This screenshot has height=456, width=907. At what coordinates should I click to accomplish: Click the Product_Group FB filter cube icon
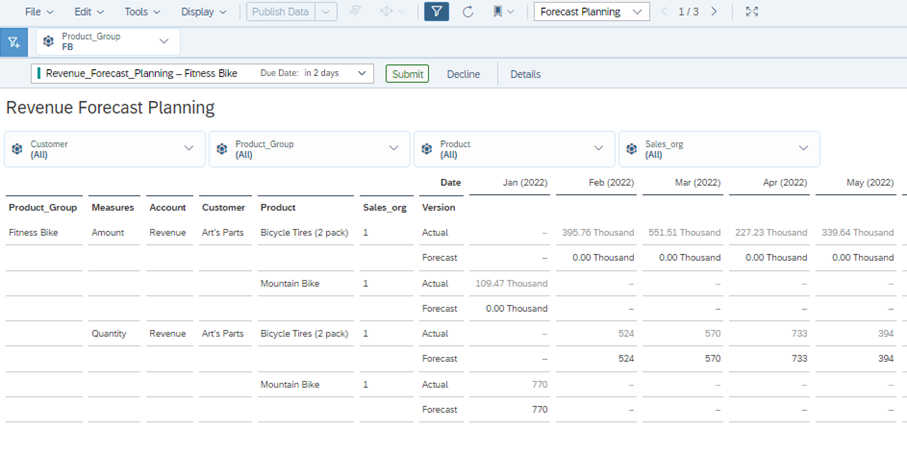point(48,42)
